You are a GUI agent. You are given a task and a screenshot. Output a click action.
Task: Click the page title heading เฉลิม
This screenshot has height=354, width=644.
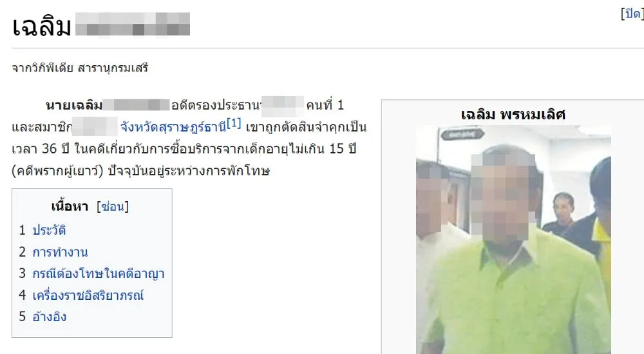[41, 26]
